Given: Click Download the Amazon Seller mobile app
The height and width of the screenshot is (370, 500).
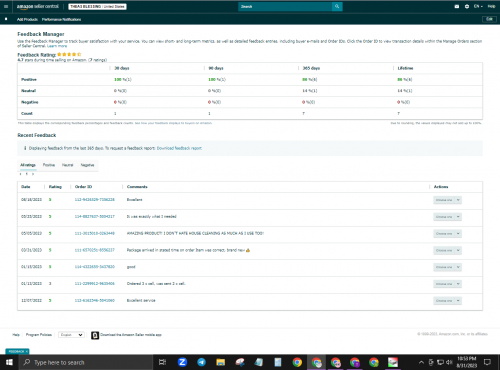Looking at the screenshot, I should [131, 335].
